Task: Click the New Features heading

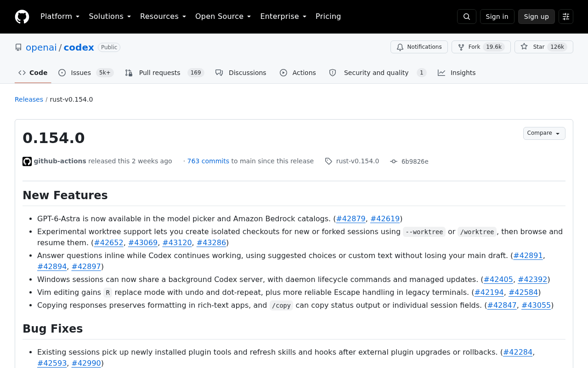Action: coord(65,195)
